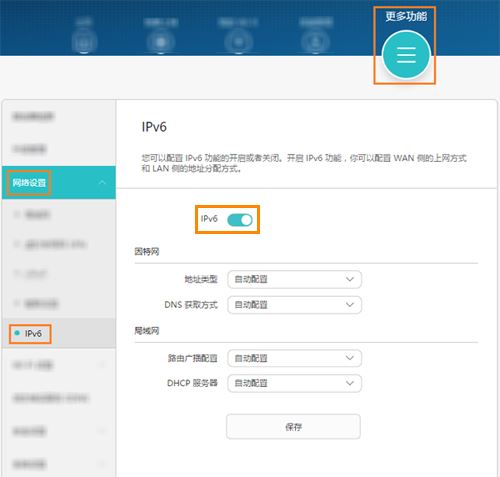This screenshot has height=477, width=500.
Task: Click the 地址类型 field label
Action: point(201,279)
